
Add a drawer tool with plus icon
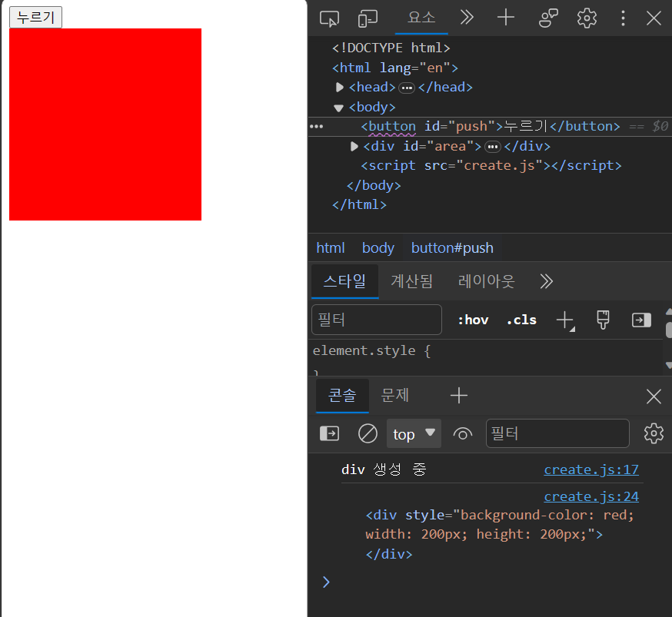coord(458,396)
